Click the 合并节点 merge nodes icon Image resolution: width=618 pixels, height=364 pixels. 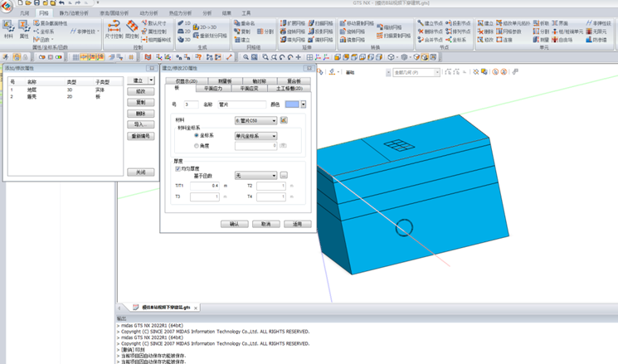[430, 40]
